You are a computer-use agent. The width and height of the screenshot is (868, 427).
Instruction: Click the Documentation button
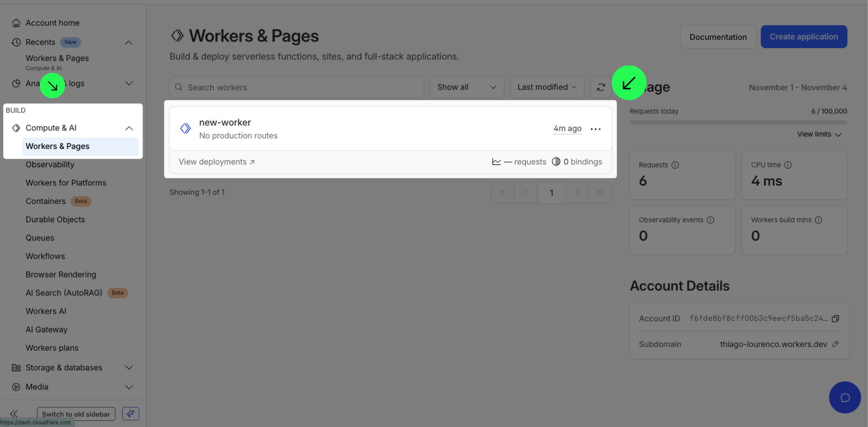718,37
